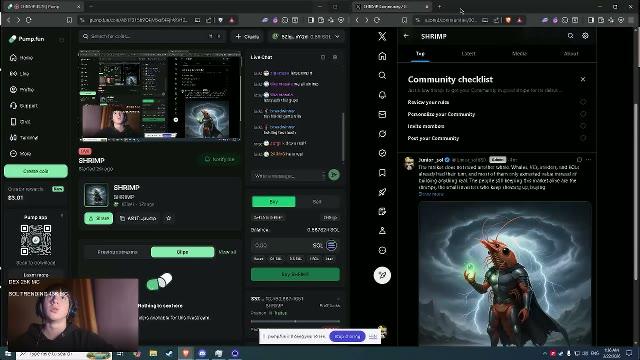Viewport: 640px width, 360px height.
Task: Check off Invite members item
Action: [x=583, y=126]
